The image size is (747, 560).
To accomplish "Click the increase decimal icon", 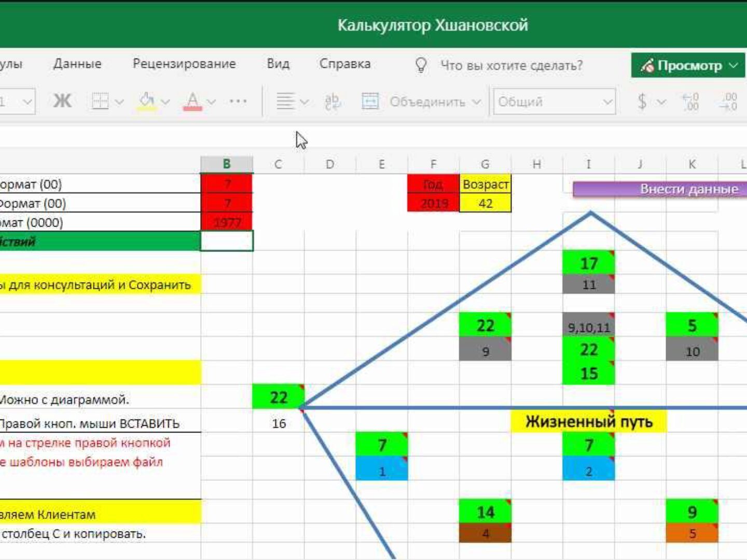I will tap(690, 101).
